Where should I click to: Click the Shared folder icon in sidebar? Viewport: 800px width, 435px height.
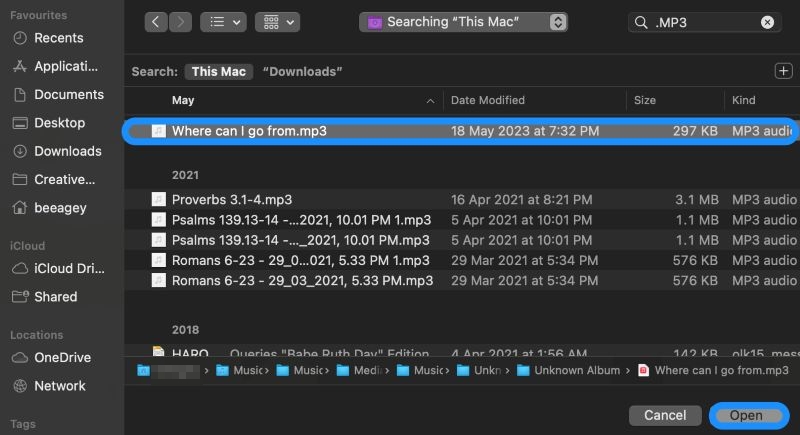pyautogui.click(x=20, y=297)
